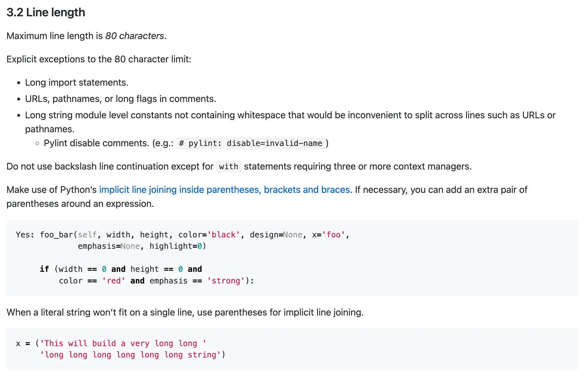Click the "Explicit exceptions" paragraph
The image size is (588, 377).
tap(98, 59)
